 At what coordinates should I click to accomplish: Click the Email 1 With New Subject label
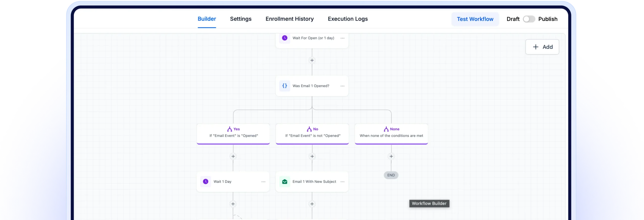click(x=314, y=181)
